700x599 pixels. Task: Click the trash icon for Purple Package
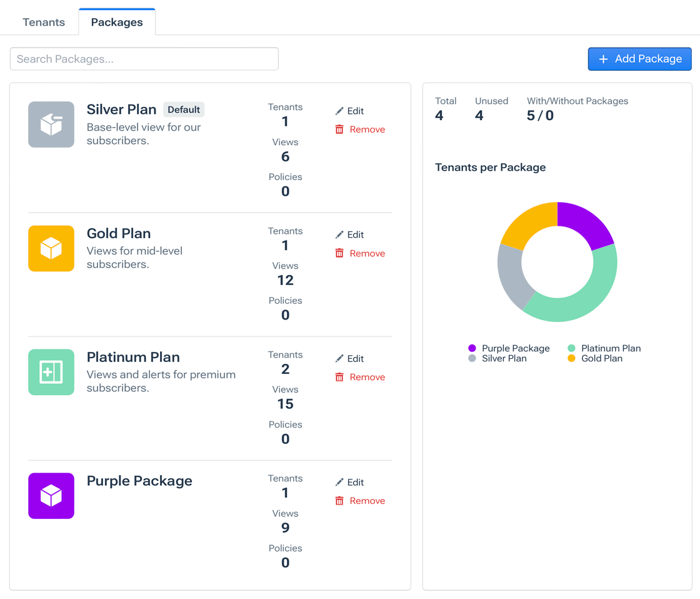tap(339, 501)
